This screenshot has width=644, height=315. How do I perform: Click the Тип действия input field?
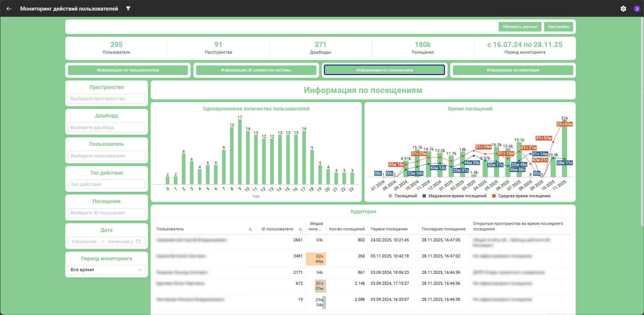tap(107, 184)
